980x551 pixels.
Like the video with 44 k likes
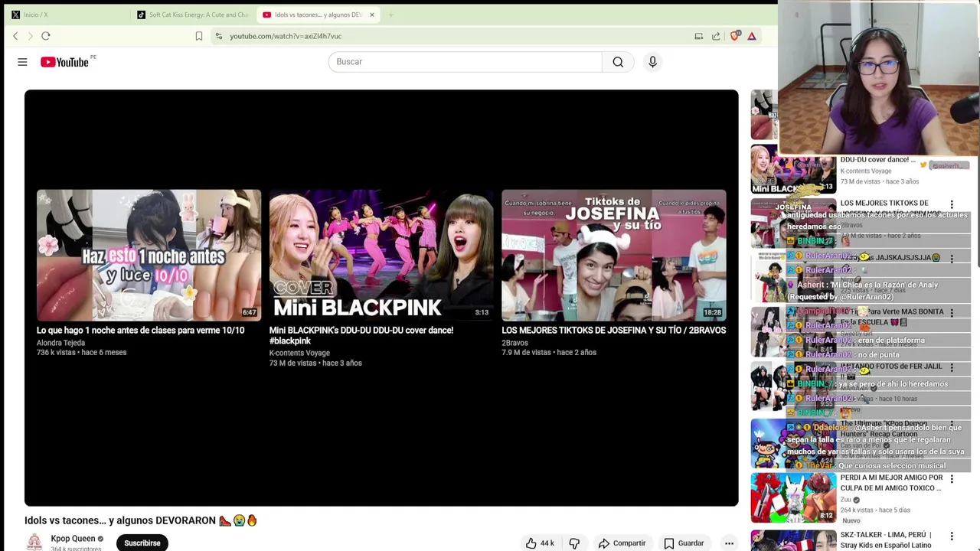click(540, 543)
